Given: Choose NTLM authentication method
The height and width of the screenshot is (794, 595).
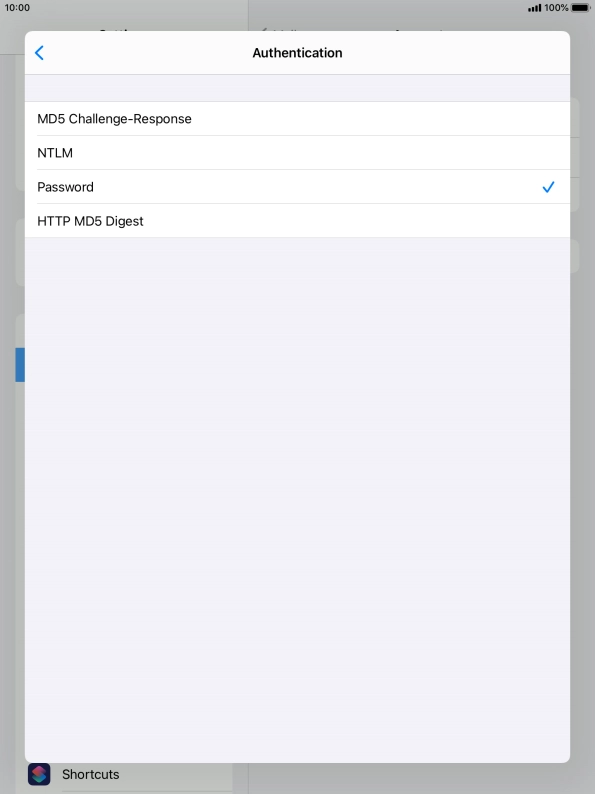Looking at the screenshot, I should pos(297,152).
